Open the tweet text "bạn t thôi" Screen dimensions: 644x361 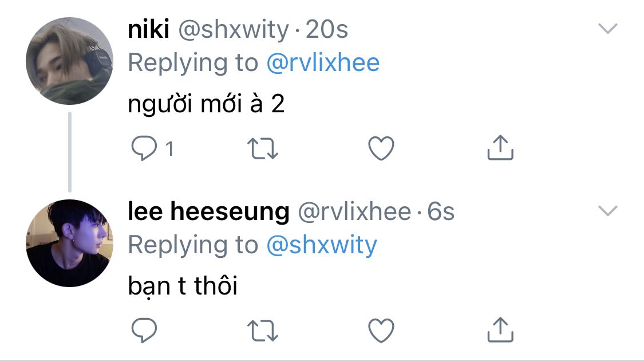tap(183, 286)
